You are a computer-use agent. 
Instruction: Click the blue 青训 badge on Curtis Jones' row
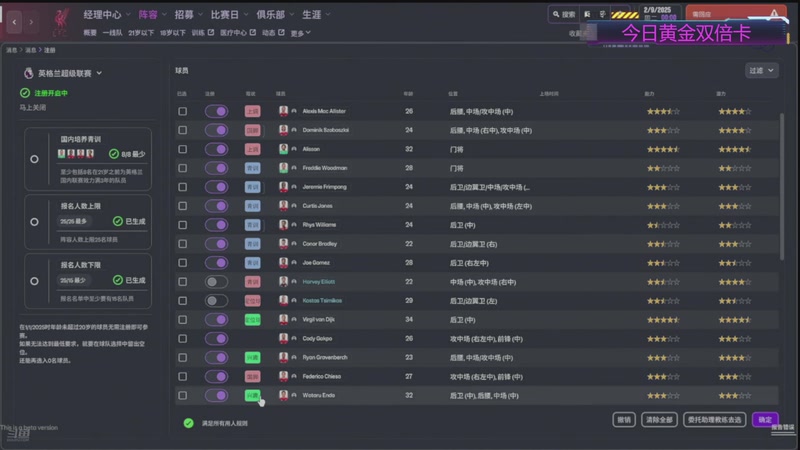tap(253, 206)
